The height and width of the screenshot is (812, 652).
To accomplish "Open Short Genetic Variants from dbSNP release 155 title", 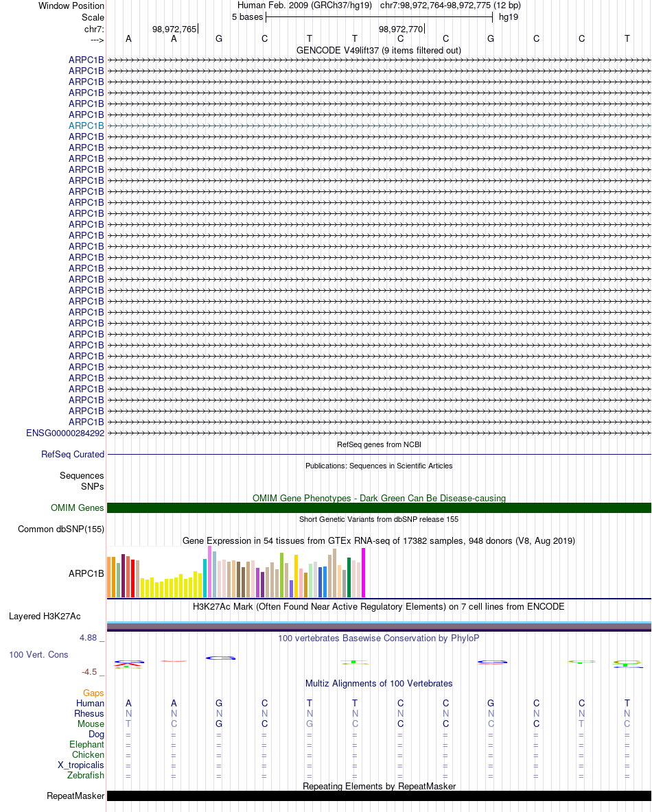I will pos(379,519).
